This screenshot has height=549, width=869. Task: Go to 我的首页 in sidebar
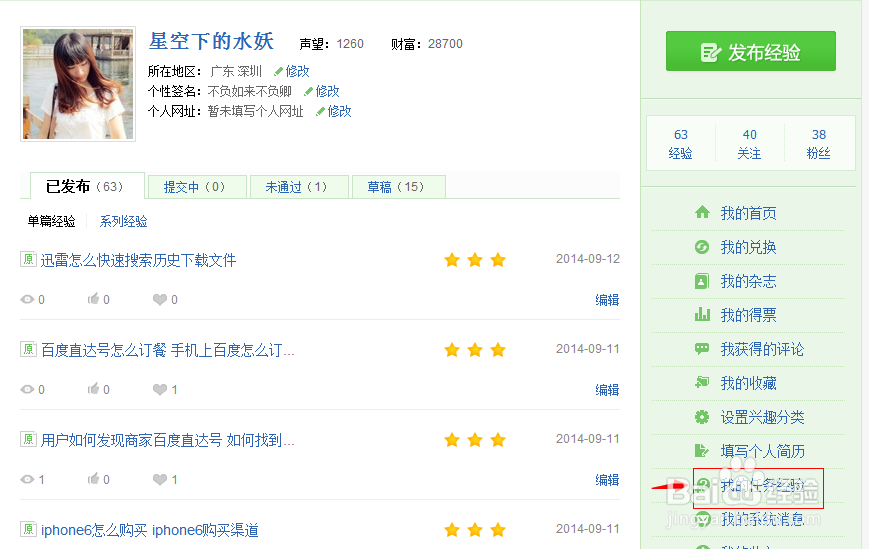[x=748, y=213]
